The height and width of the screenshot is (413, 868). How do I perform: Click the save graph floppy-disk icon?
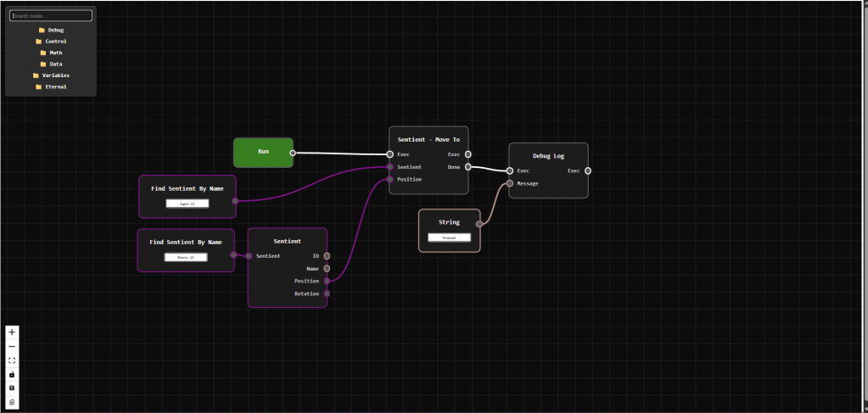pyautogui.click(x=12, y=388)
